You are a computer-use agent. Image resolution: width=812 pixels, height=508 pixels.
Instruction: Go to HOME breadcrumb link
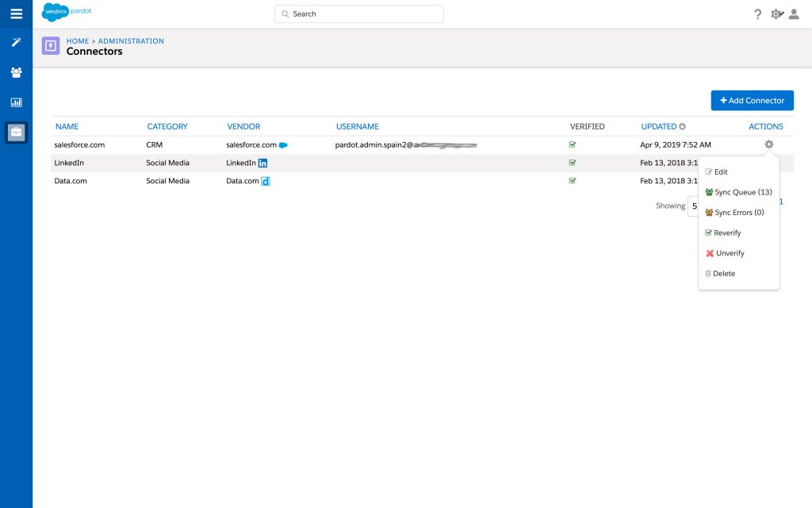(78, 41)
